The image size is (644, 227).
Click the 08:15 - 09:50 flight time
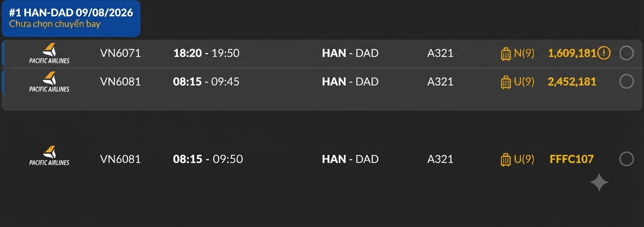208,159
